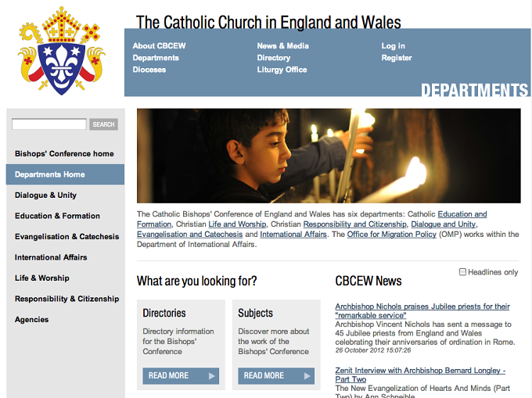This screenshot has height=398, width=532.
Task: Click the Bishops' Conference crest logo
Action: pyautogui.click(x=62, y=51)
